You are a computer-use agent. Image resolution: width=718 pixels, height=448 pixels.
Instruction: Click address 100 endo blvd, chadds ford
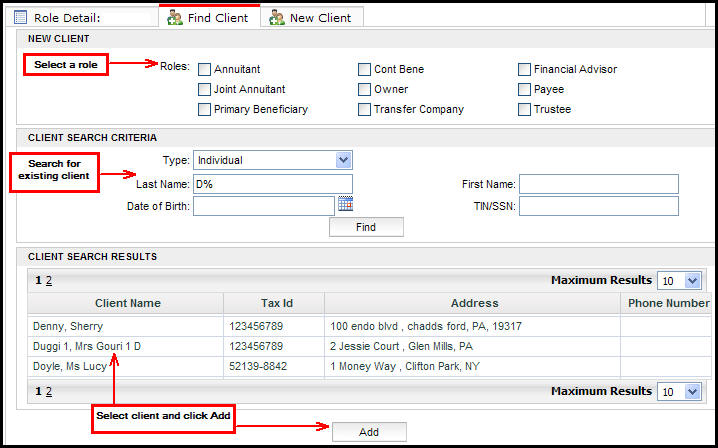coord(426,326)
